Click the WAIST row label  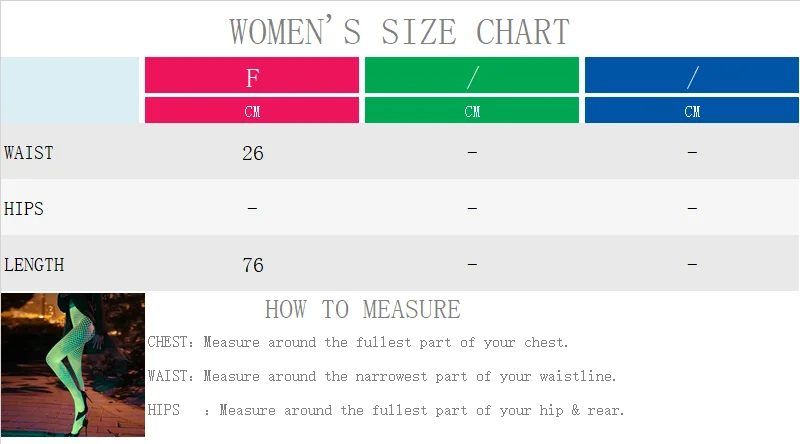(29, 153)
